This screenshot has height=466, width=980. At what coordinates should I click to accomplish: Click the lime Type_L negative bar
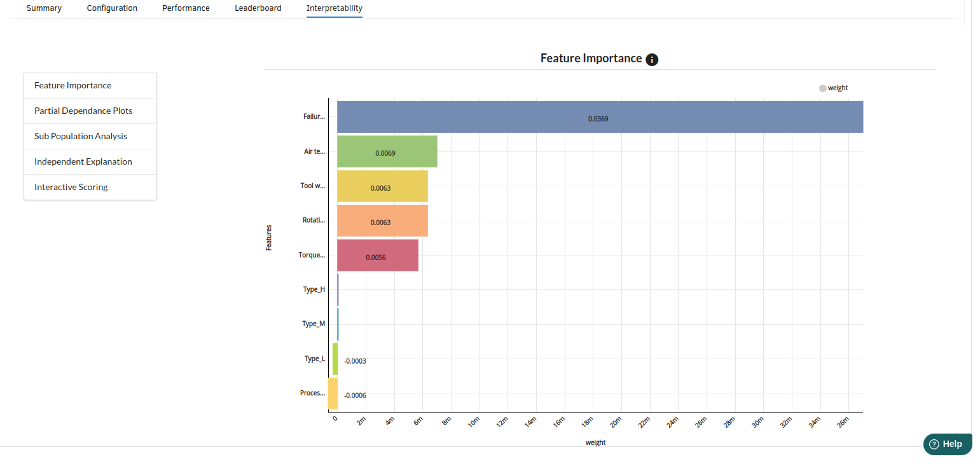(335, 359)
